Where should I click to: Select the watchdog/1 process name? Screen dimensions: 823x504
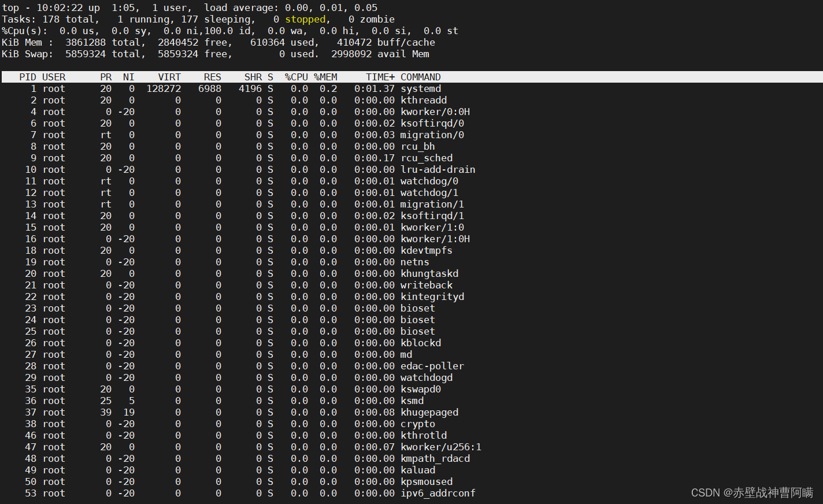point(429,192)
